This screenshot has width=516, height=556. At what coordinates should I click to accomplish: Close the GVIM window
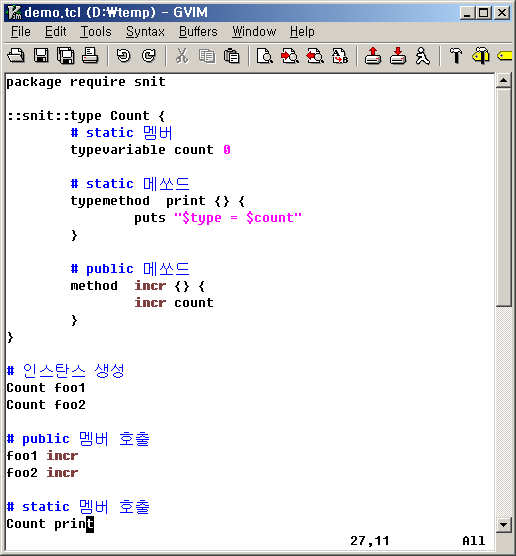502,13
